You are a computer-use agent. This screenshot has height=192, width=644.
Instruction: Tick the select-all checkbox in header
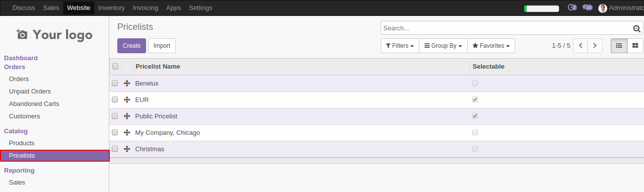(115, 66)
